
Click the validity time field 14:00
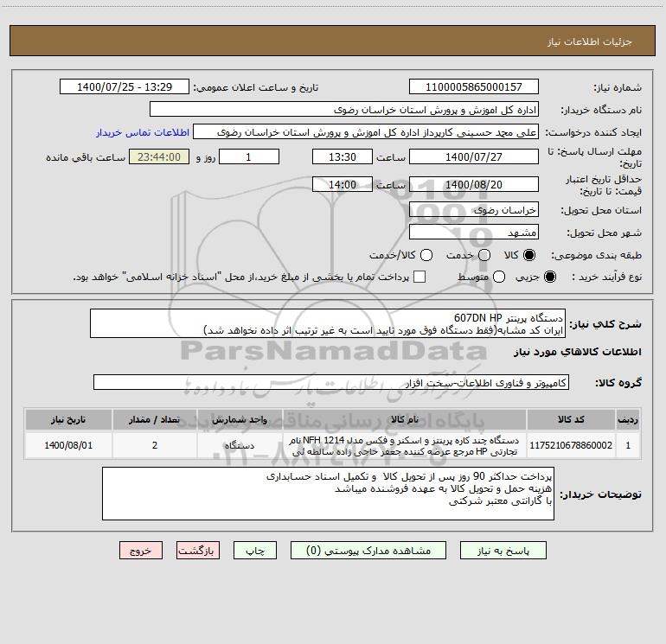(x=343, y=184)
